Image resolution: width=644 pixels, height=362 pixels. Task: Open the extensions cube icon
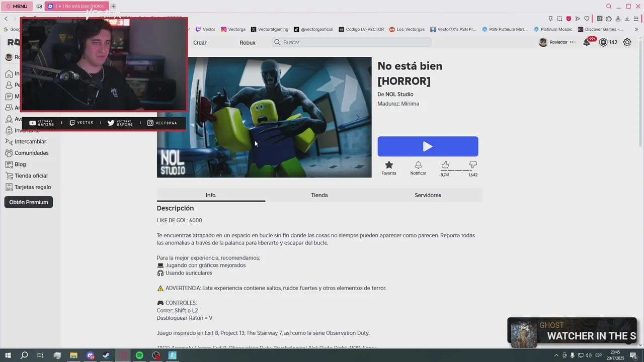pos(609,19)
